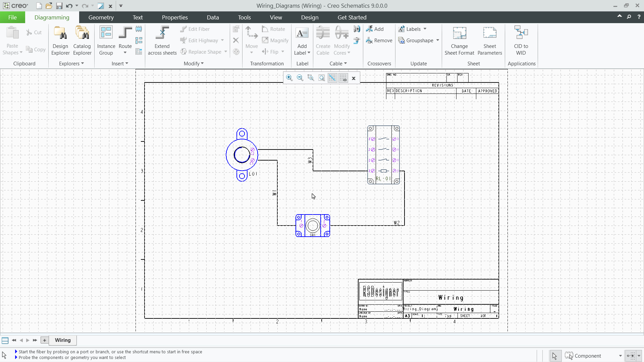Screen dimensions: 644x362
Task: Open Sheet Parameters
Action: pyautogui.click(x=490, y=41)
